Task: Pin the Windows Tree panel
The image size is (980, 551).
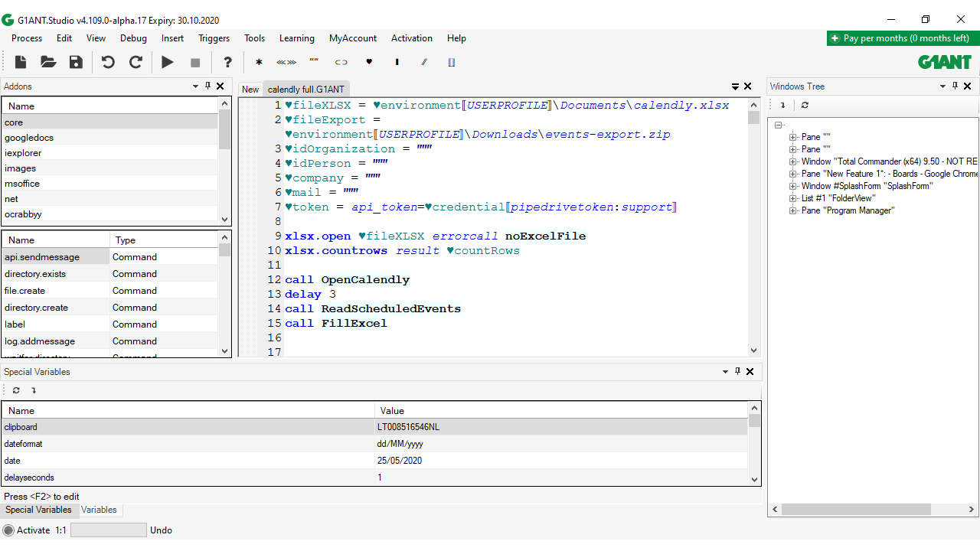Action: (955, 86)
